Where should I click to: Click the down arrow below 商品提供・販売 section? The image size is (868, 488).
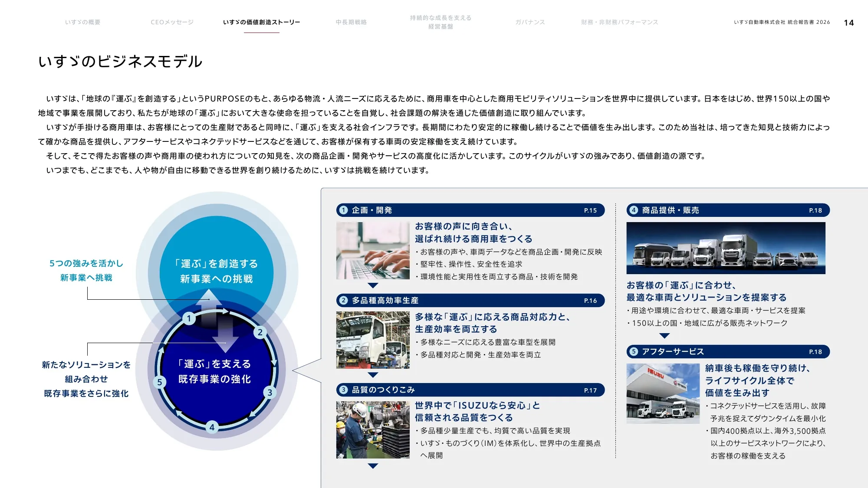coord(664,336)
